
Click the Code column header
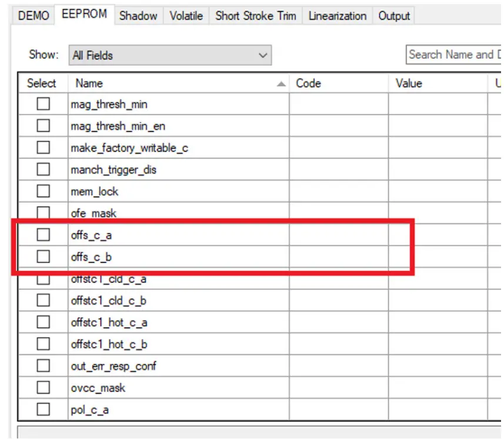coord(339,84)
